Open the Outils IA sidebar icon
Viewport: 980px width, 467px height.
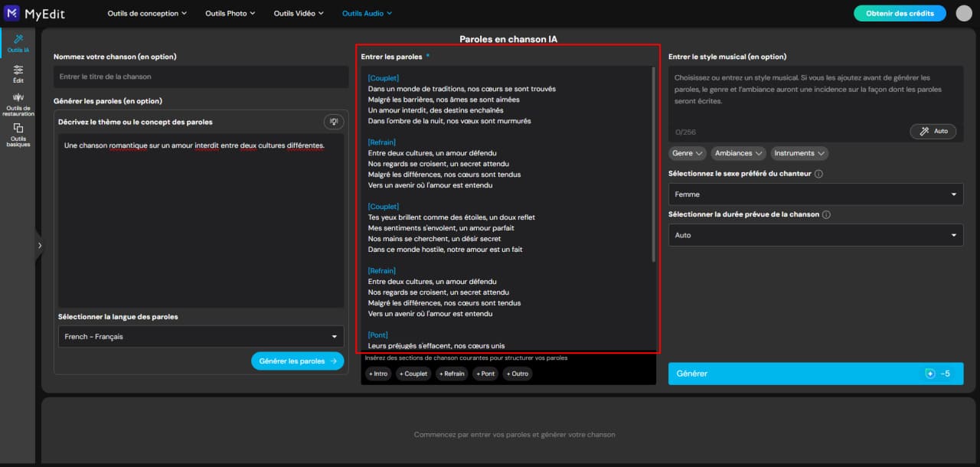click(x=18, y=43)
